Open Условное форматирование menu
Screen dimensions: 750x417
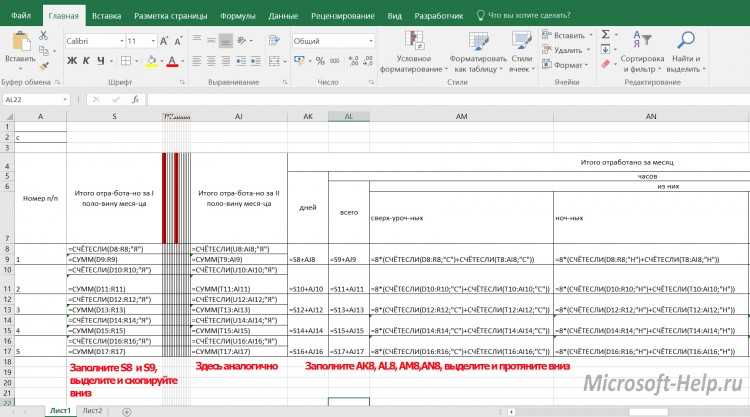(x=414, y=52)
